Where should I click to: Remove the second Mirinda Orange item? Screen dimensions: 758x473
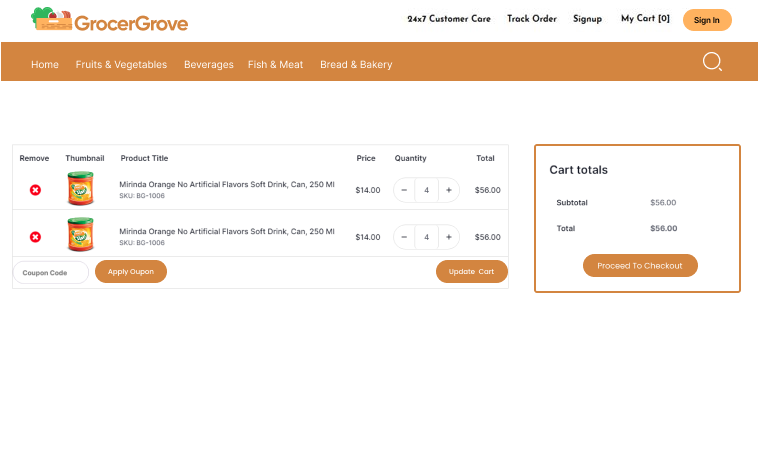click(x=35, y=237)
